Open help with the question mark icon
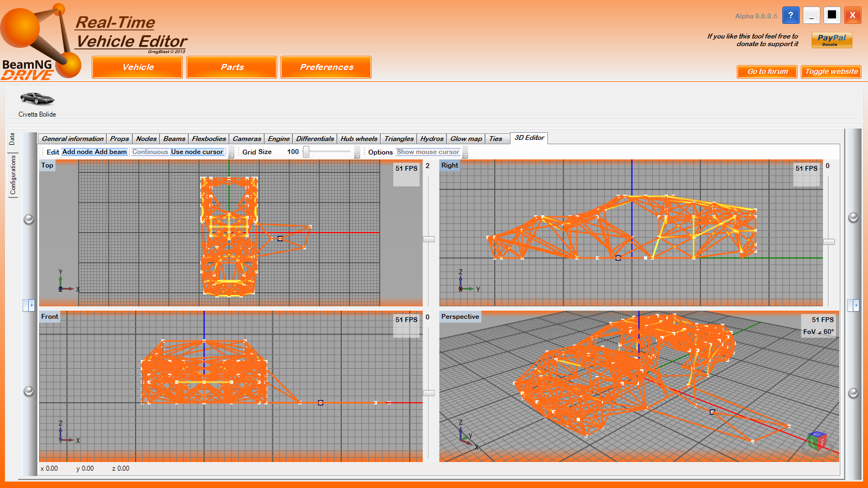The width and height of the screenshot is (868, 488). (790, 15)
